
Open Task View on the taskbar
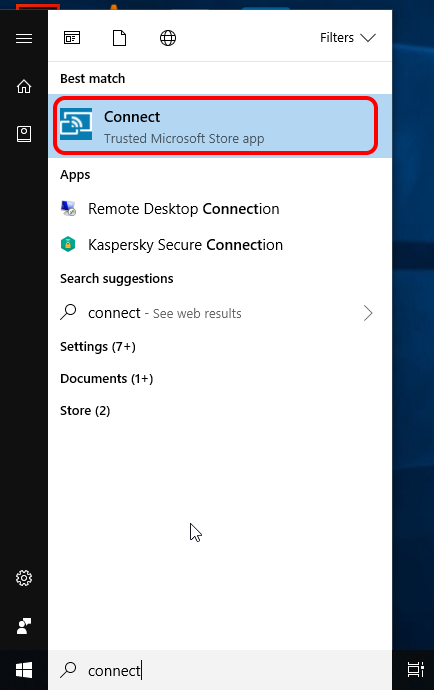click(x=415, y=670)
